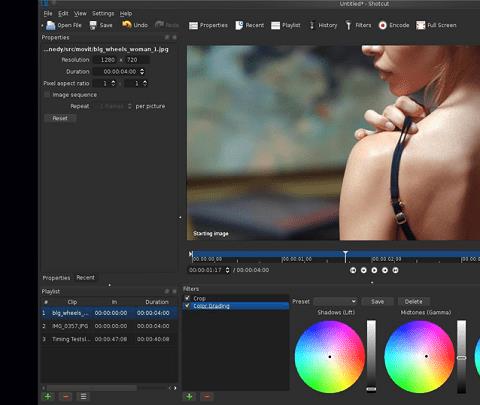Skip to the start of the clip

[x=353, y=270]
